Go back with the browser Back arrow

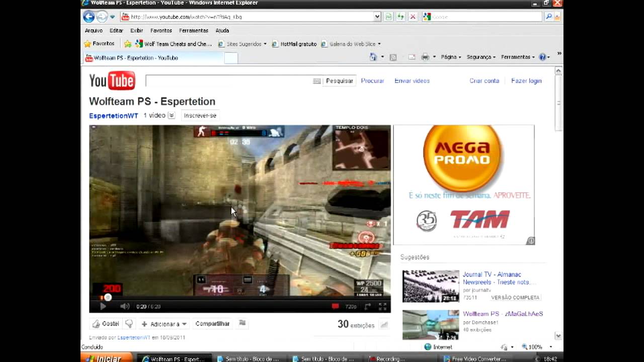[x=89, y=17]
